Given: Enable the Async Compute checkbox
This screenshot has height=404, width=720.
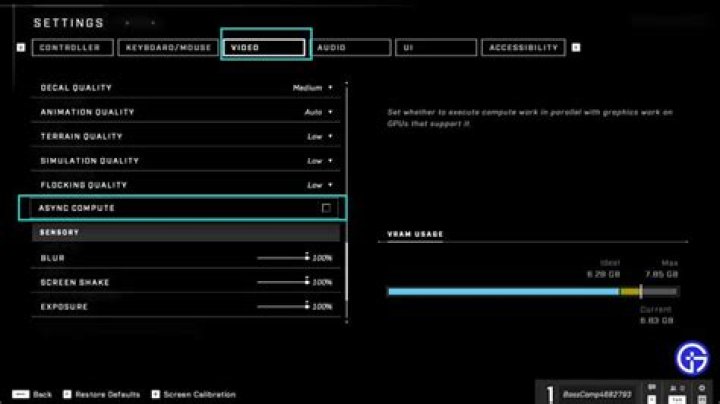Looking at the screenshot, I should click(x=326, y=208).
